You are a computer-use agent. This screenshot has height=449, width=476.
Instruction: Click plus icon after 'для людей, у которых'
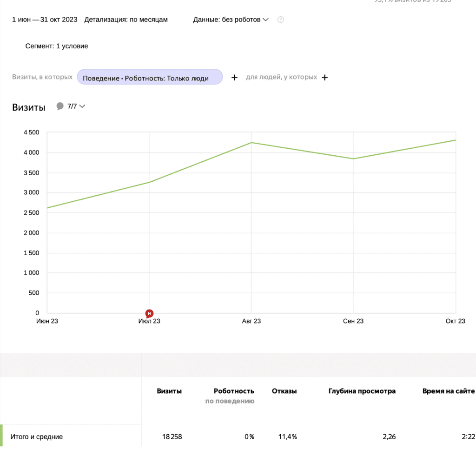click(x=324, y=77)
